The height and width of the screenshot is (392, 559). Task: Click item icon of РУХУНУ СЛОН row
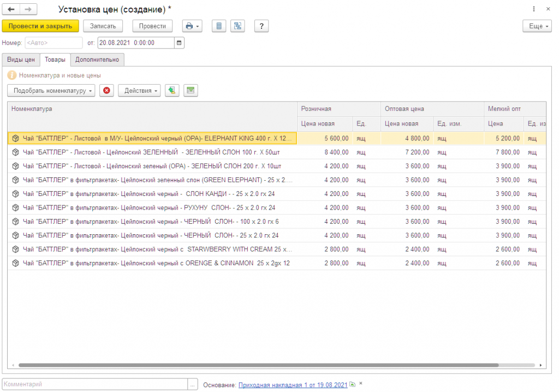click(x=15, y=207)
